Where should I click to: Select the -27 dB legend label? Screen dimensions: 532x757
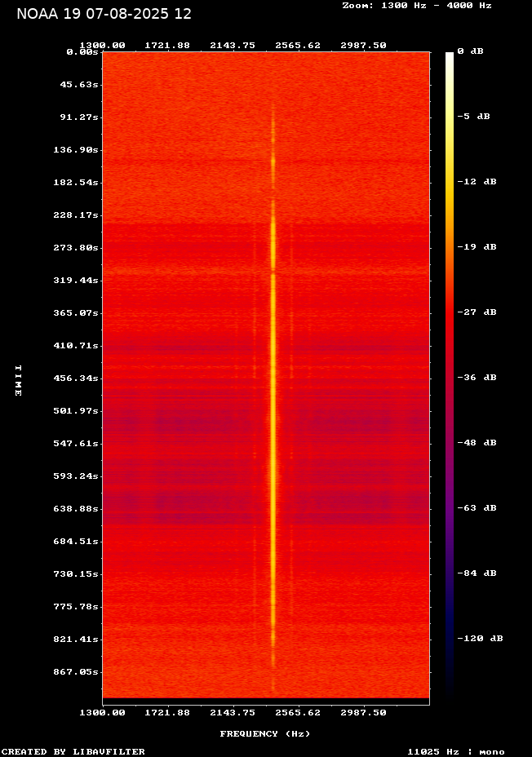[x=476, y=312]
